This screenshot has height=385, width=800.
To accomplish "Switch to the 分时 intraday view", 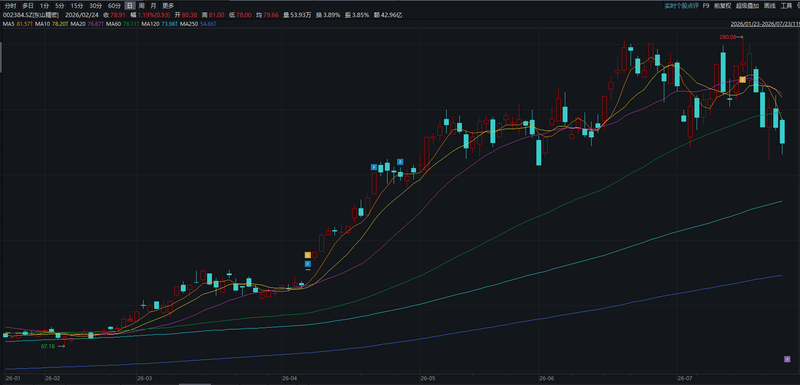I will pos(10,6).
